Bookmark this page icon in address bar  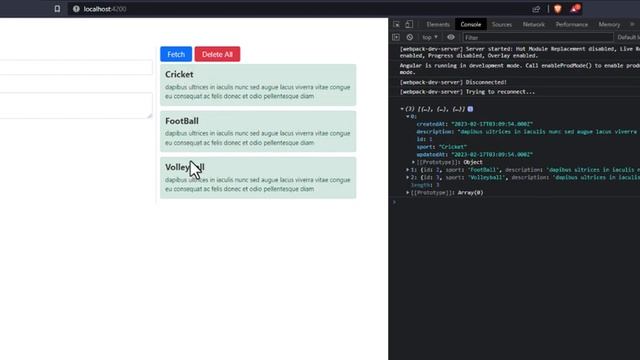(x=57, y=9)
